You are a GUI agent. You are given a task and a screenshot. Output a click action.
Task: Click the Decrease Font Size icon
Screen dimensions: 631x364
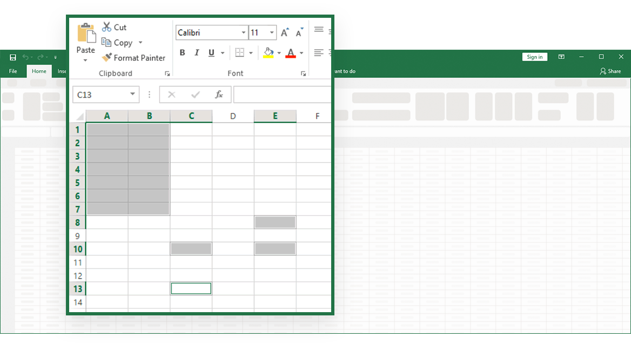coord(299,33)
